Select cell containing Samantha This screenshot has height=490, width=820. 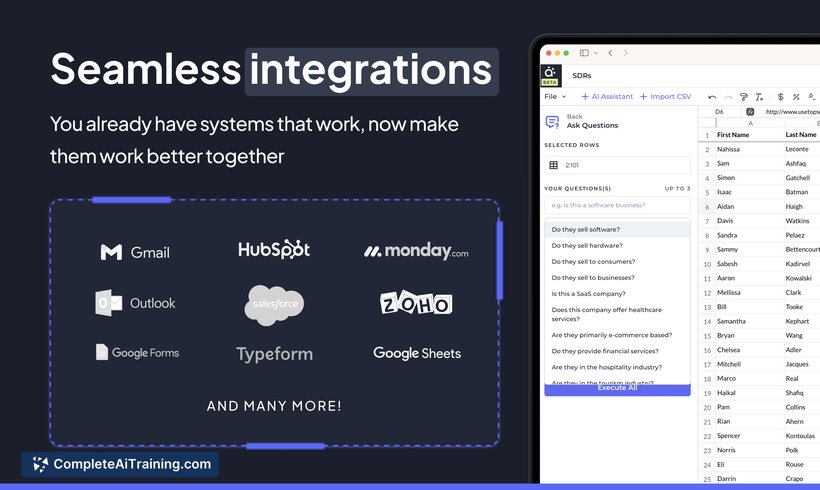750,321
